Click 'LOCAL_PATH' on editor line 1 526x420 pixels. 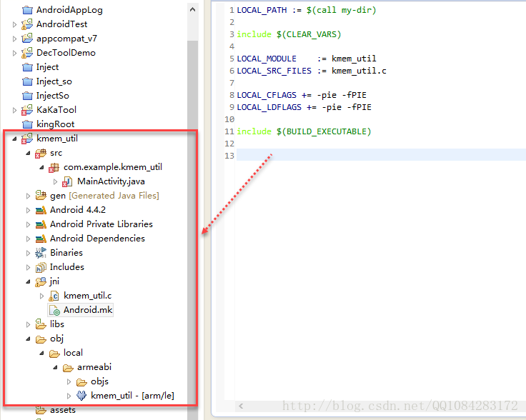coord(262,10)
